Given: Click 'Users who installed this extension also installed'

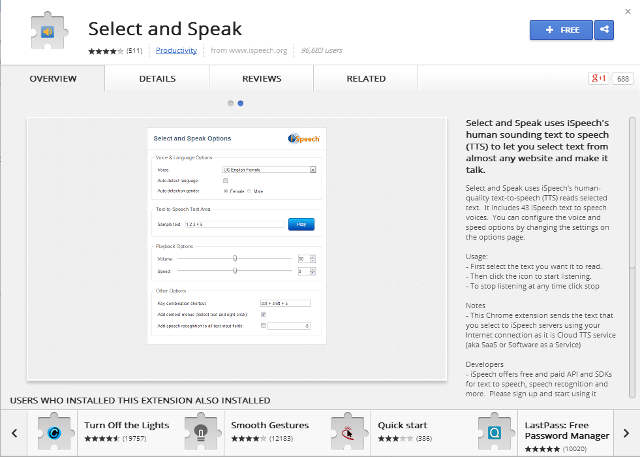Looking at the screenshot, I should click(x=140, y=400).
